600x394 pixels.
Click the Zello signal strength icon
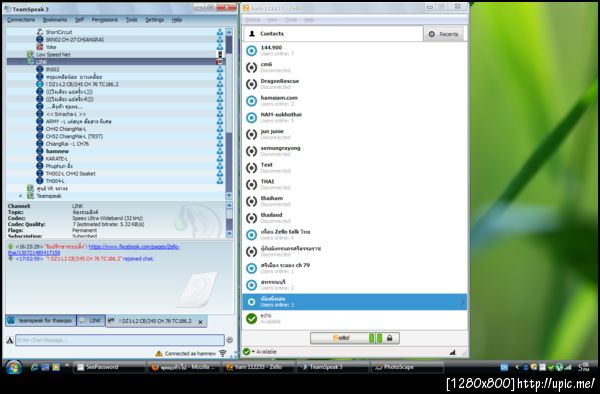[x=452, y=352]
